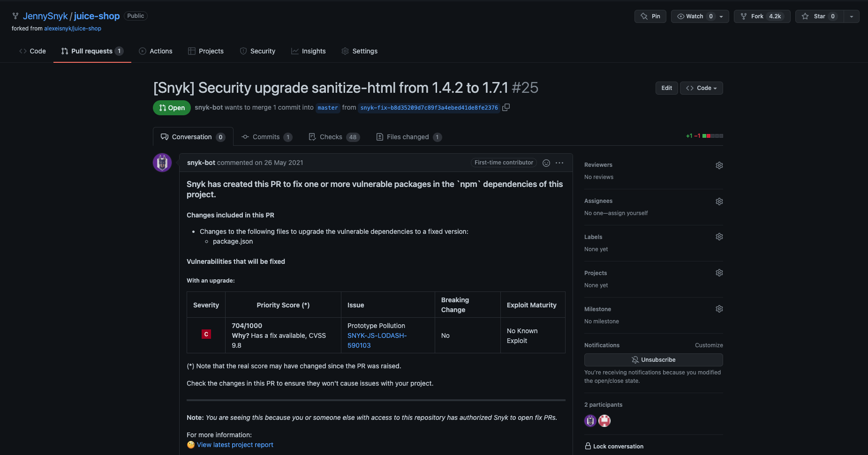The image size is (868, 455).
Task: Go to the Actions tab
Action: coord(156,51)
